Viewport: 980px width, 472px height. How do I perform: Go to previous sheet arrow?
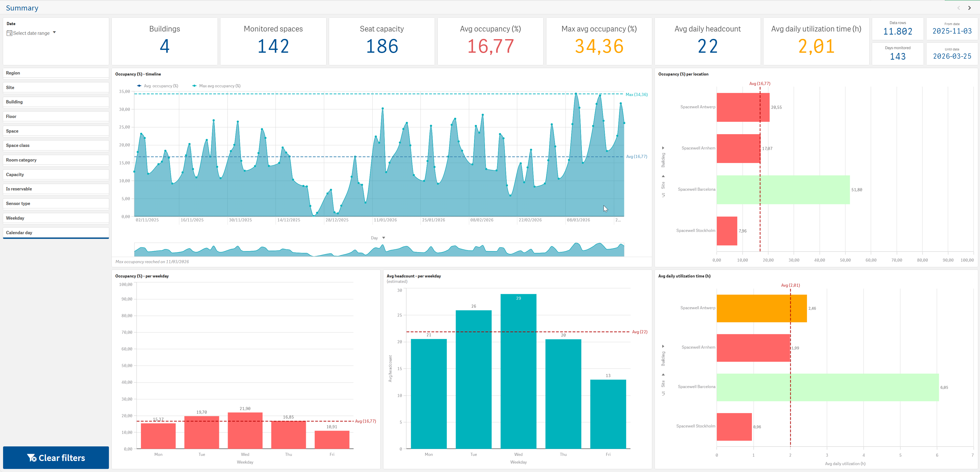tap(958, 8)
